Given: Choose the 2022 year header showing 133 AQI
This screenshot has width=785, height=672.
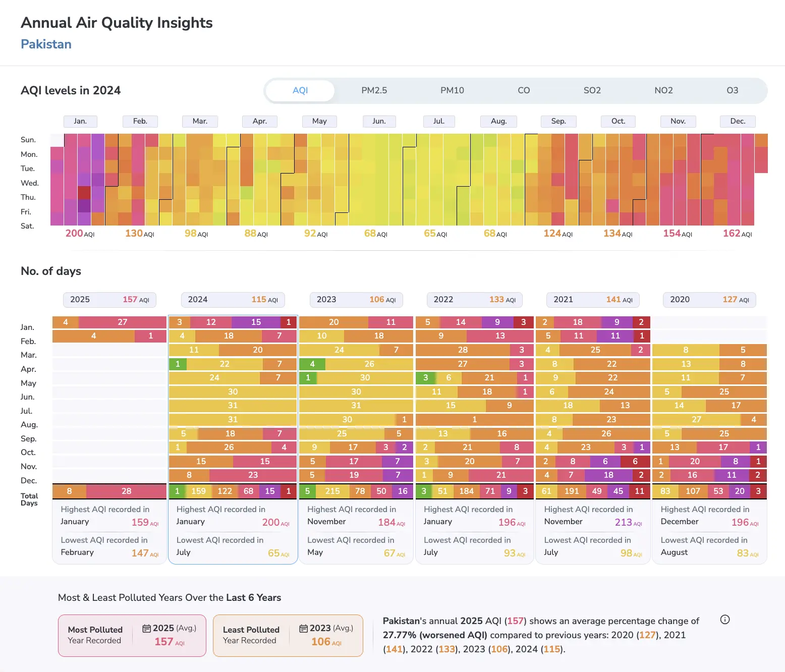Looking at the screenshot, I should coord(475,300).
